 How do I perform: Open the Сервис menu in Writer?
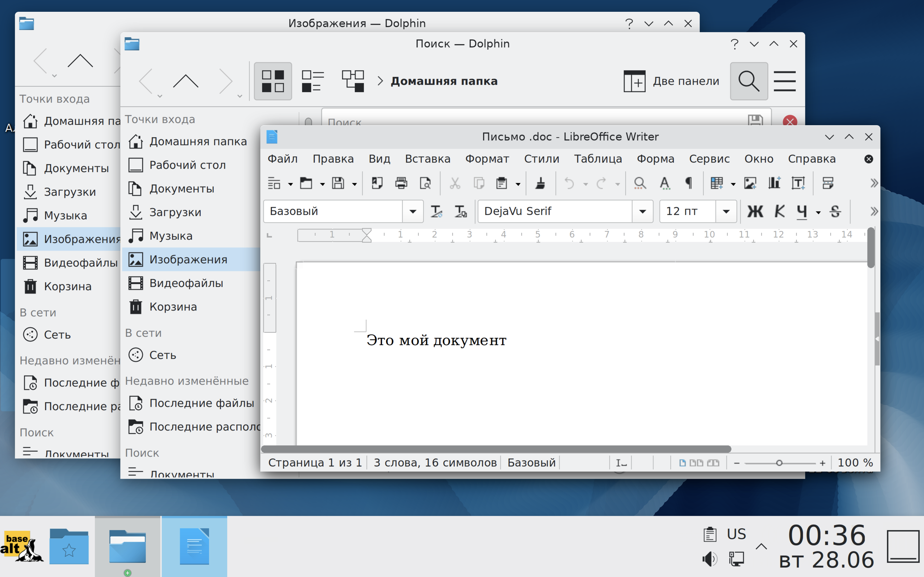coord(709,159)
